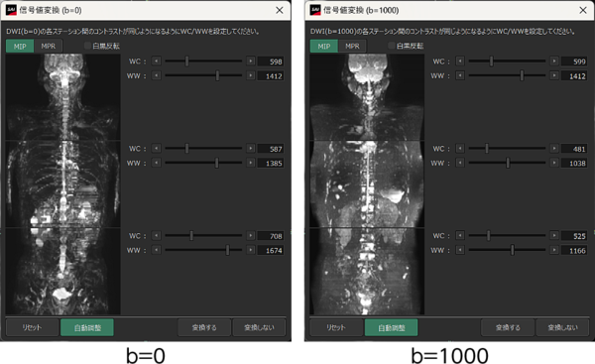This screenshot has width=595, height=364.
Task: Click リセット button in b=0 window
Action: tap(33, 327)
